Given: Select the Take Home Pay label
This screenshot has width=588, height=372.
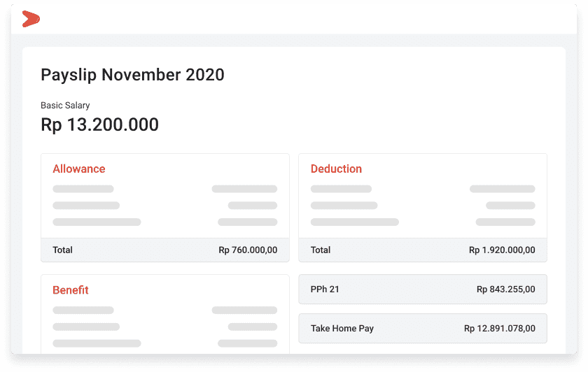Looking at the screenshot, I should [342, 328].
